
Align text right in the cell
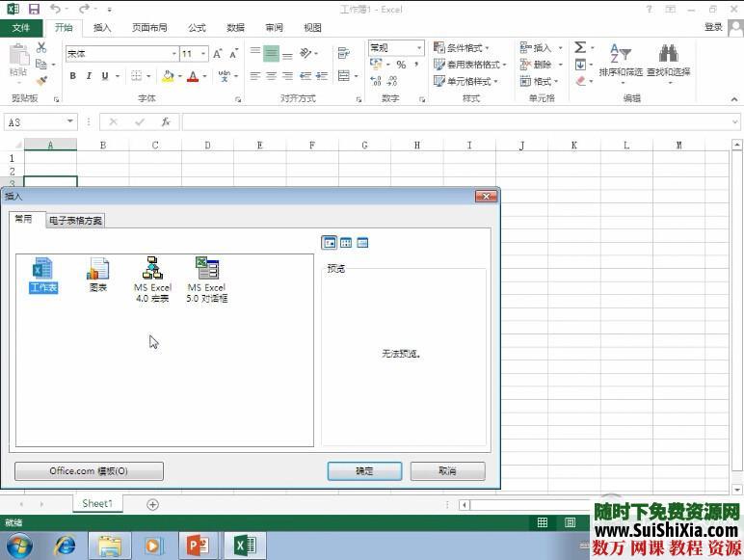click(287, 76)
